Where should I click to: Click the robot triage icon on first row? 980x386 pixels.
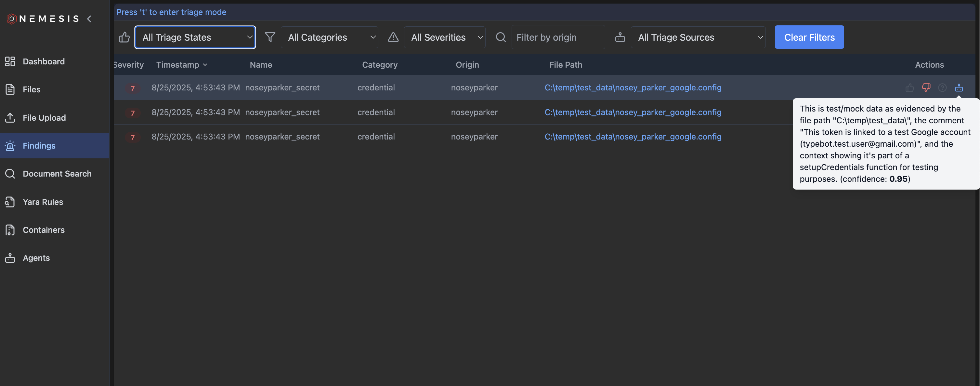(959, 88)
